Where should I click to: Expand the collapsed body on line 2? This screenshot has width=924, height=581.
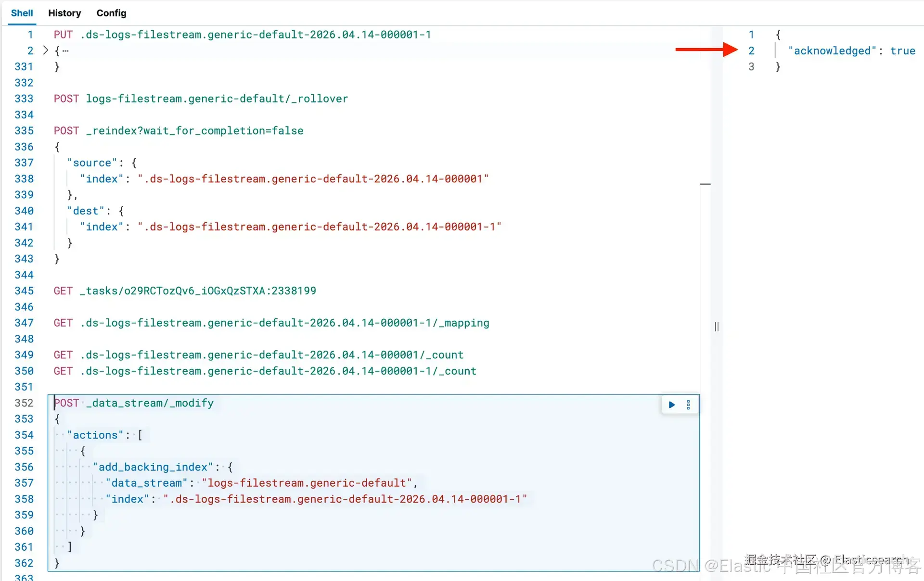pyautogui.click(x=46, y=50)
